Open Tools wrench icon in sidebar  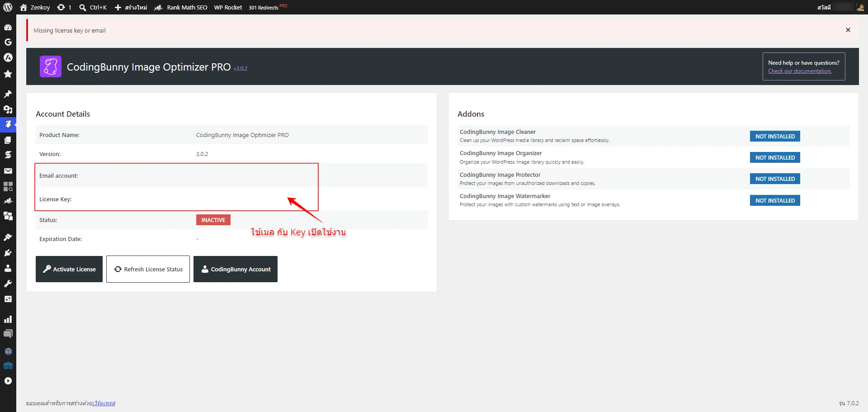click(8, 284)
